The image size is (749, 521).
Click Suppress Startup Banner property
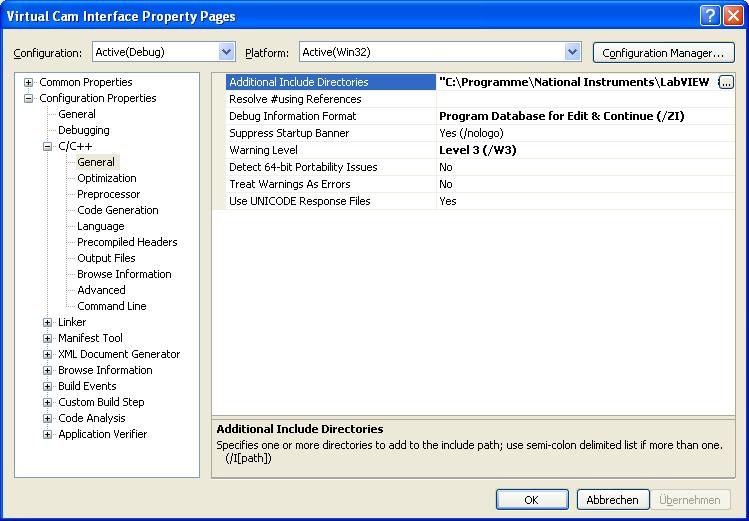point(331,133)
